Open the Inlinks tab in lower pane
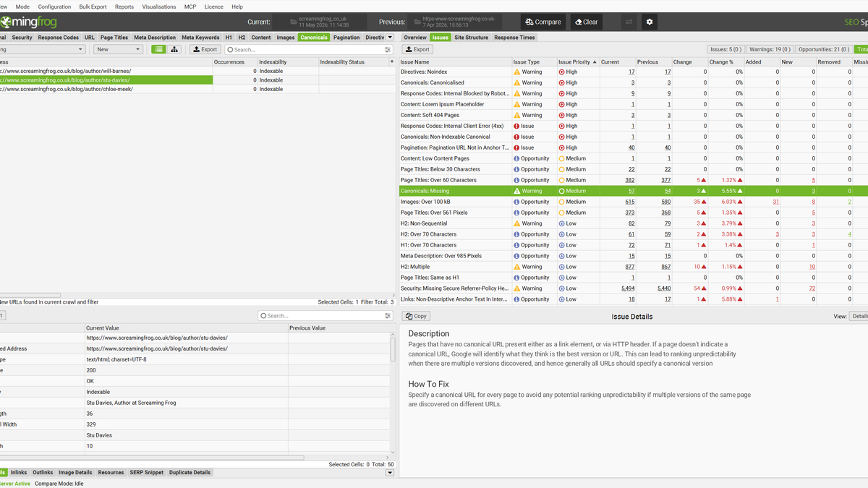 click(x=19, y=473)
